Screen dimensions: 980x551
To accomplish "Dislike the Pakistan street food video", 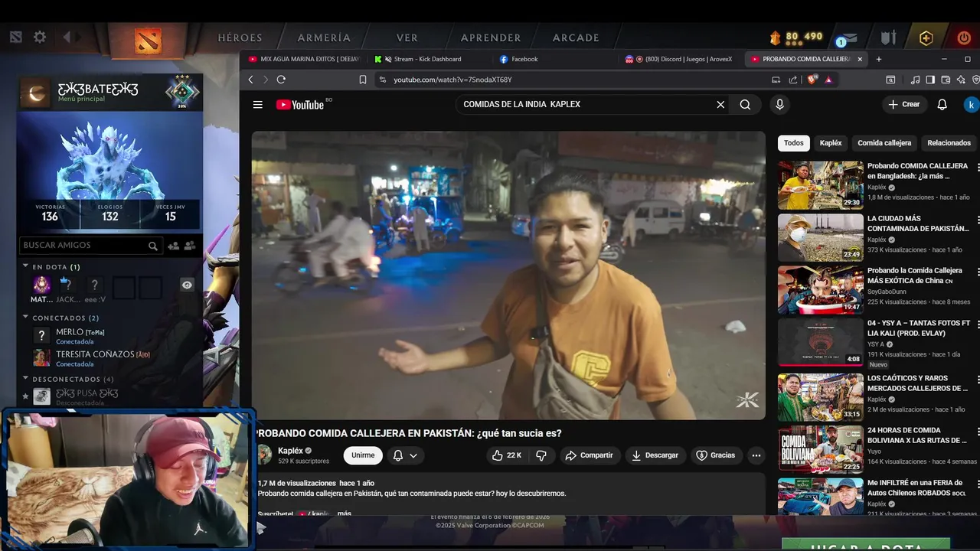I will pyautogui.click(x=541, y=455).
